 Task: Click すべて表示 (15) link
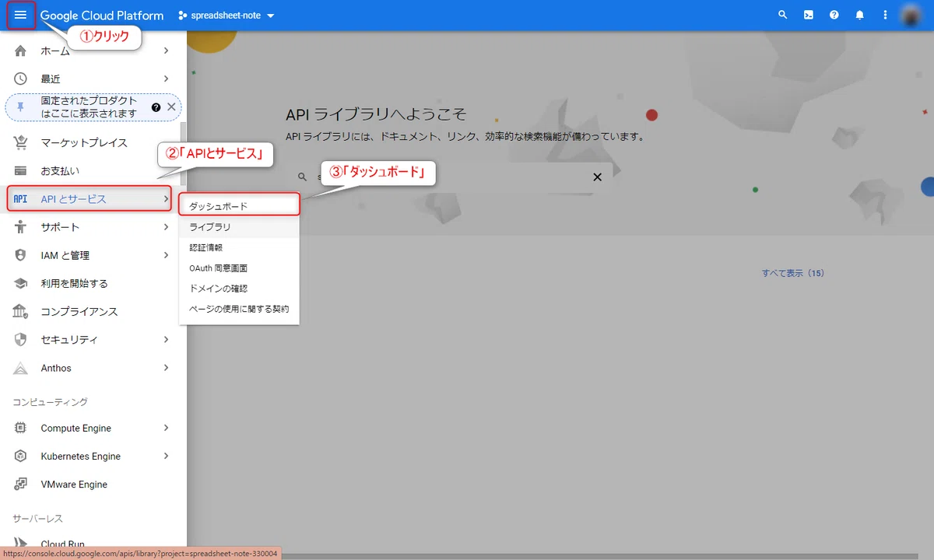[x=793, y=273]
